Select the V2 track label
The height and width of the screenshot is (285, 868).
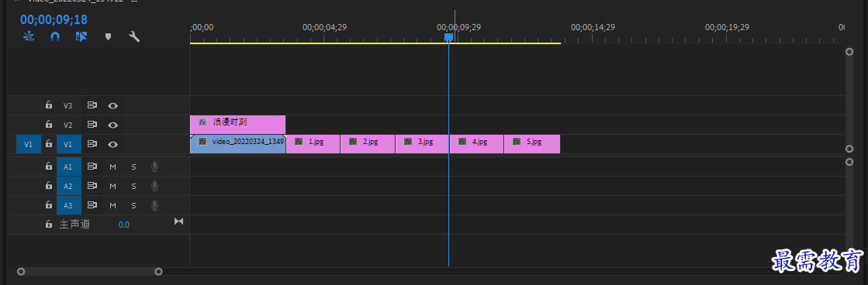[68, 125]
